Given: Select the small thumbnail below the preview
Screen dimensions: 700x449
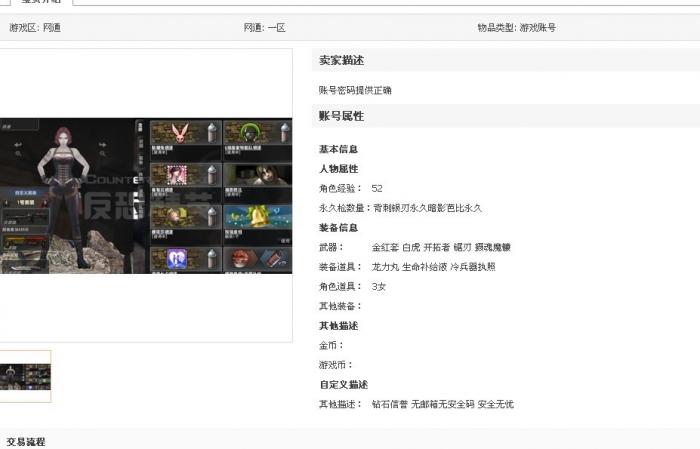Looking at the screenshot, I should pos(25,377).
